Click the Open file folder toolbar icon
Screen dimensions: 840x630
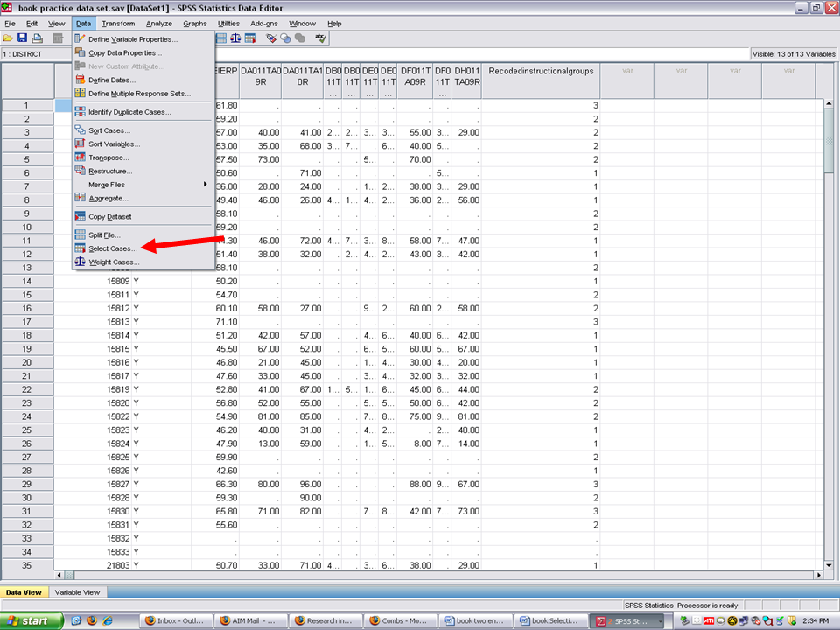[9, 38]
